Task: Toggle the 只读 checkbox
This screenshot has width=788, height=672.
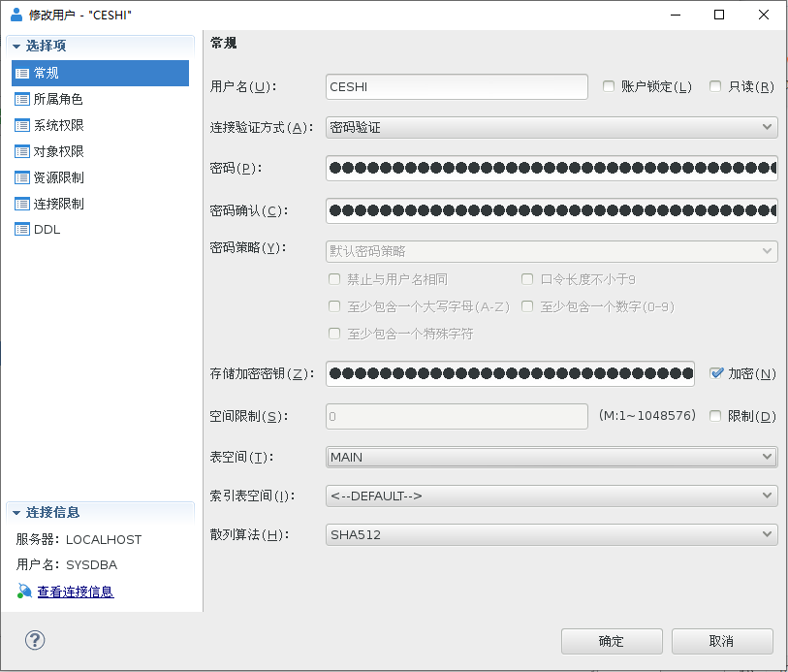Action: tap(715, 86)
